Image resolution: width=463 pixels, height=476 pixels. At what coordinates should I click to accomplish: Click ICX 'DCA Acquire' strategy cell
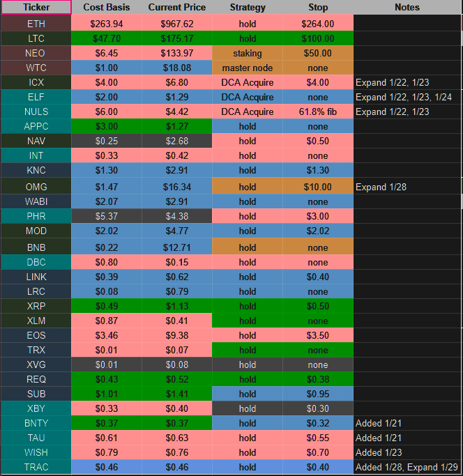click(248, 82)
